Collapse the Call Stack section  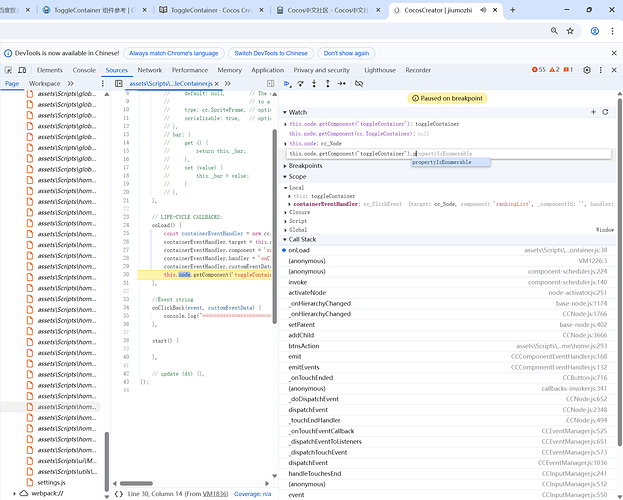click(x=303, y=239)
